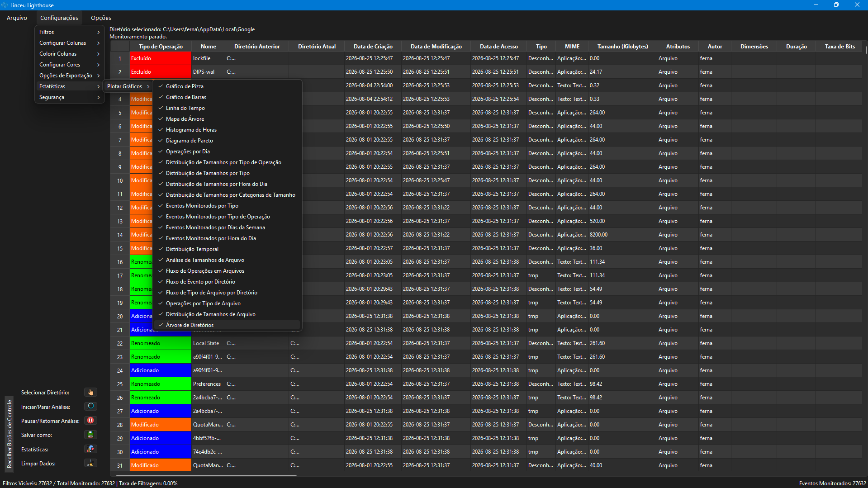
Task: Expand Configurar Cores submenu
Action: click(70, 64)
